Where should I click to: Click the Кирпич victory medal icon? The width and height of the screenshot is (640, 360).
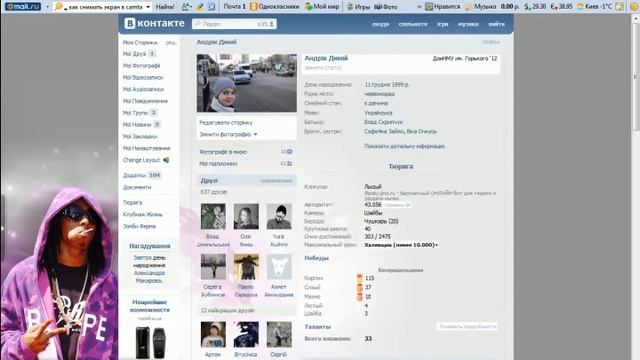point(360,278)
